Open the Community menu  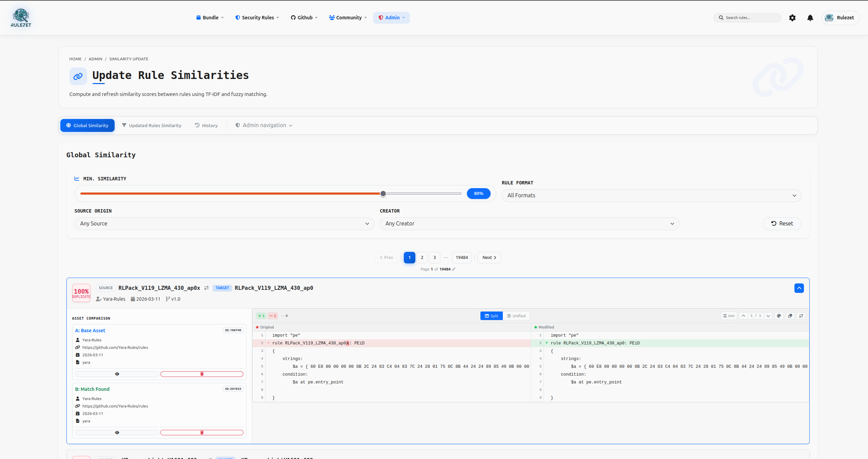coord(348,18)
